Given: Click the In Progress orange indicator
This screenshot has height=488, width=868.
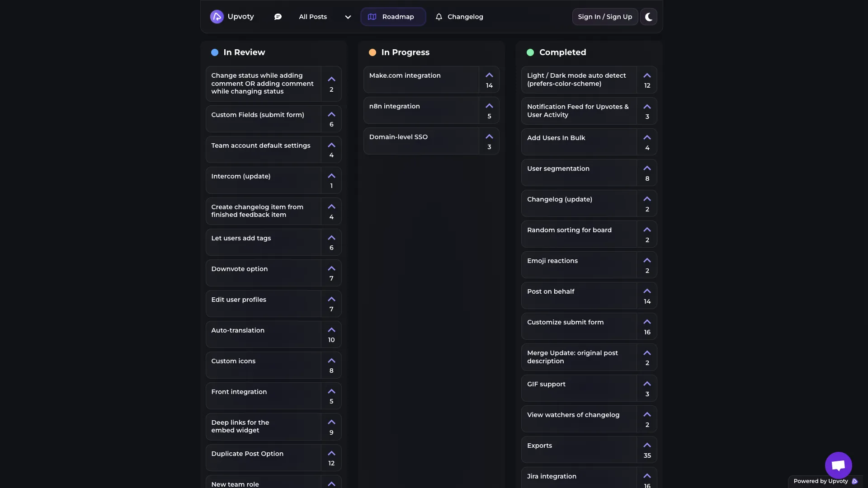Looking at the screenshot, I should click(373, 52).
